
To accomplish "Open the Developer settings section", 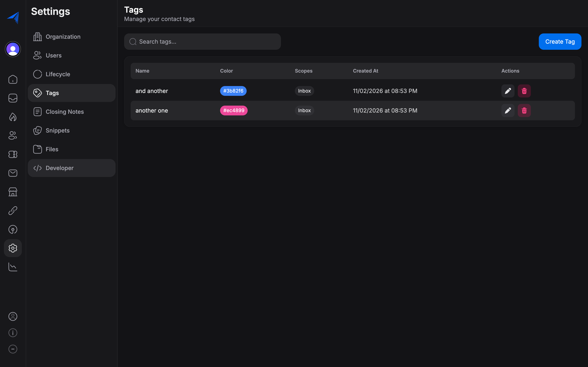I will (60, 168).
